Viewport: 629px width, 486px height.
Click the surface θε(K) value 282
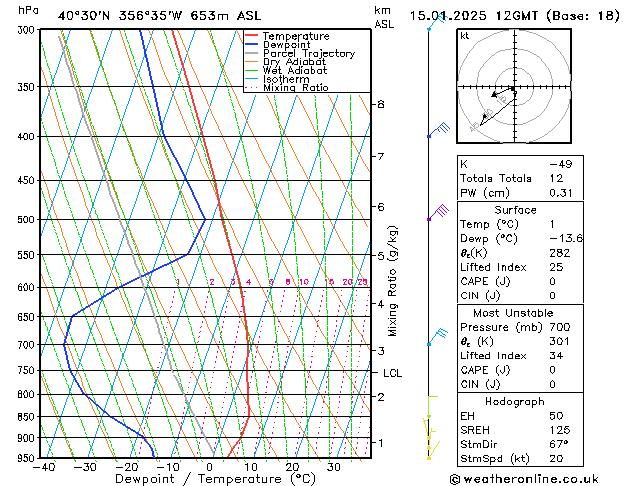(560, 253)
